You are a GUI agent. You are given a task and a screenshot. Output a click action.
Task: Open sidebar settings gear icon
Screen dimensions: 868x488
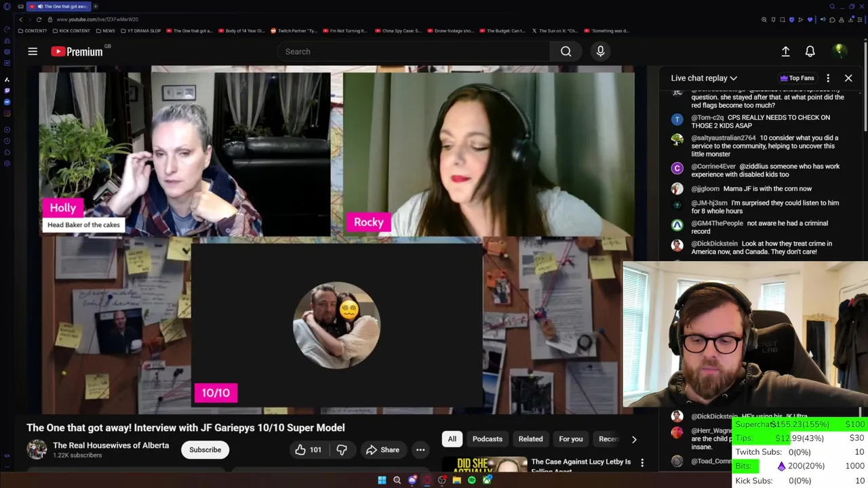coord(7,164)
